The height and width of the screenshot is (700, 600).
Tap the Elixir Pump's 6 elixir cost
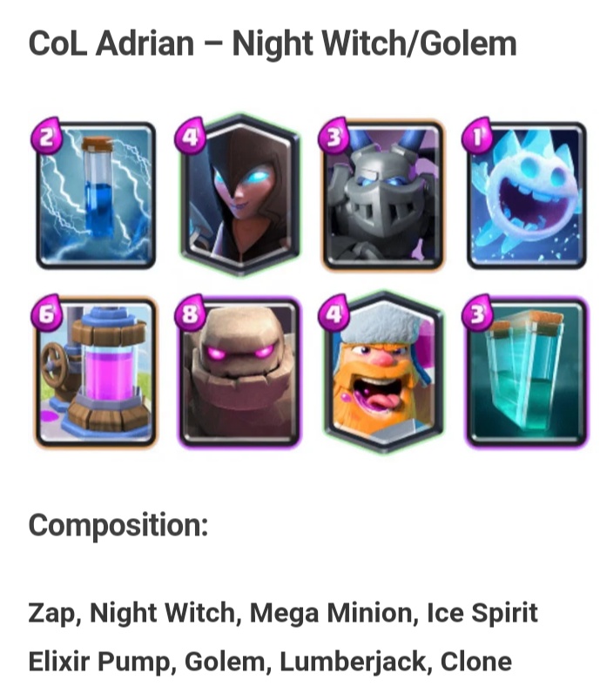click(x=46, y=313)
